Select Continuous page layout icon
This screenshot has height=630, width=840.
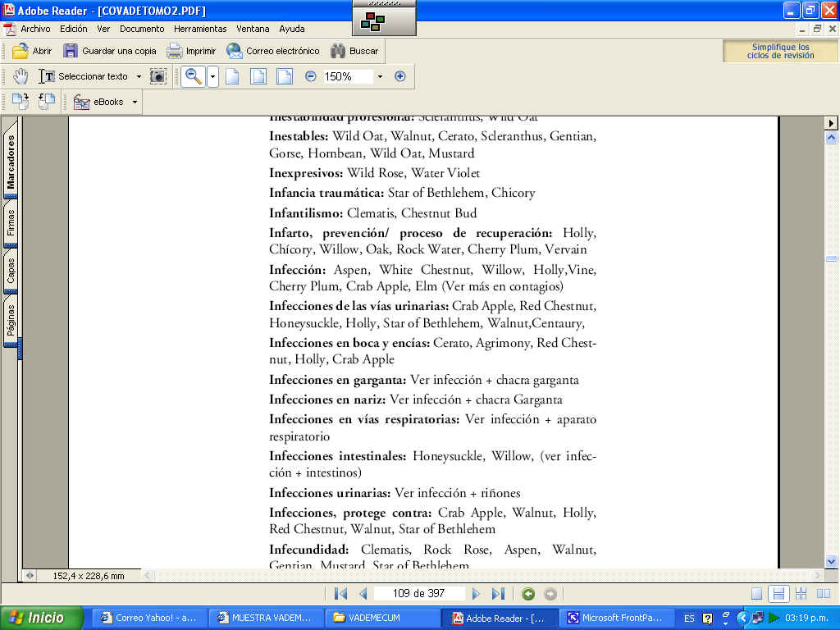[x=778, y=594]
